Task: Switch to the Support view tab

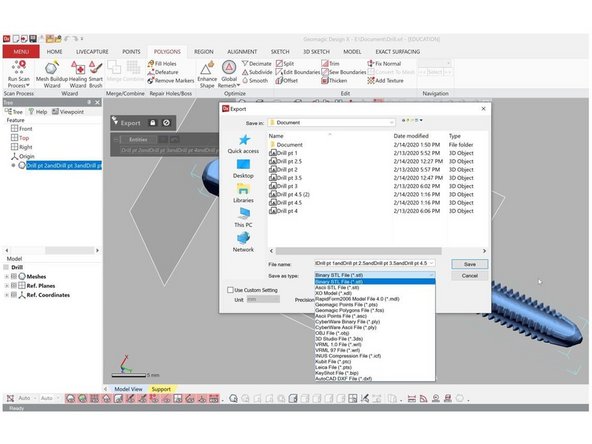Action: click(161, 389)
